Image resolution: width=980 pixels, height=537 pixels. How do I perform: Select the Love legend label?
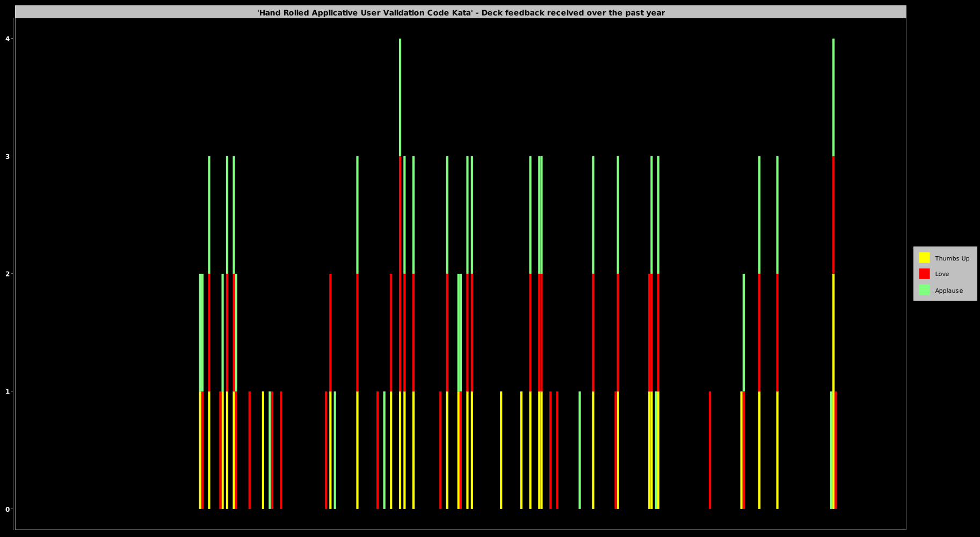point(942,274)
